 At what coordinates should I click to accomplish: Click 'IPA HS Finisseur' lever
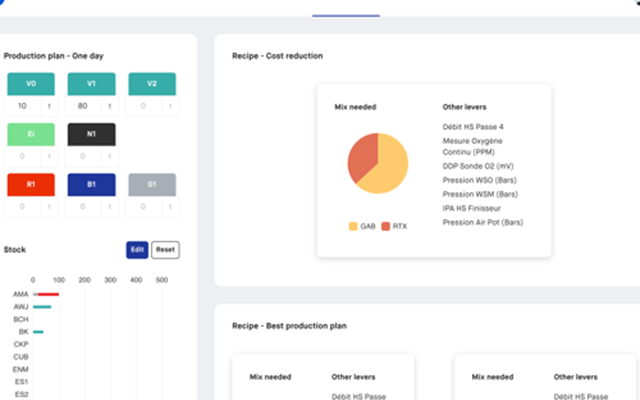471,209
